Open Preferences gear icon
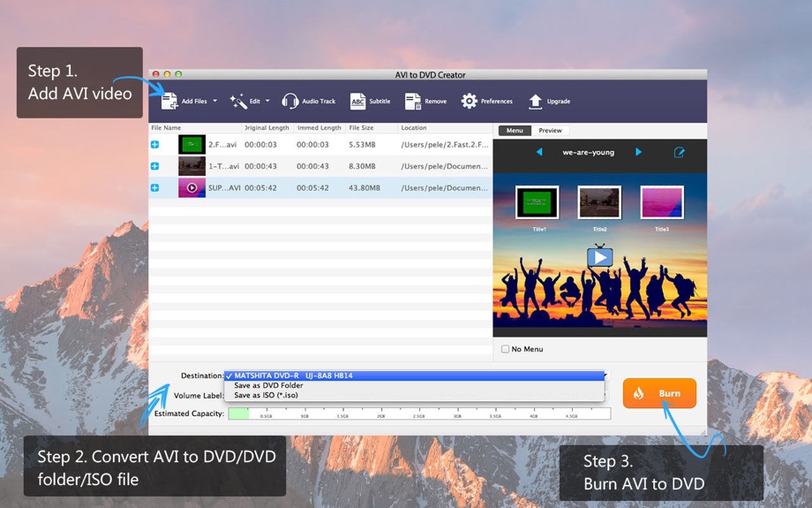Image resolution: width=812 pixels, height=508 pixels. pos(470,101)
